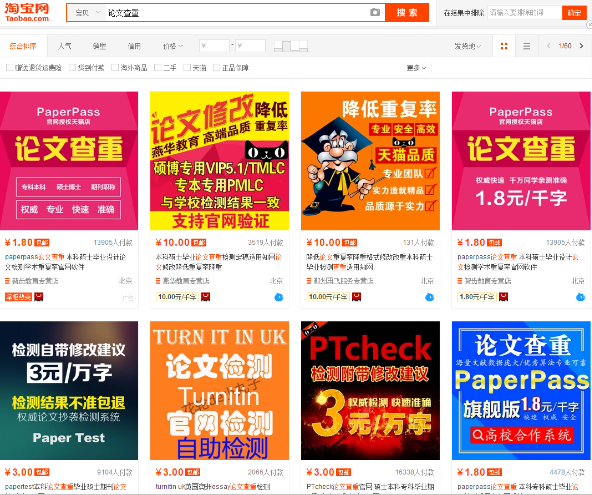Screen dimensions: 592x495
Task: Click the 广告 label on first card
Action: (128, 298)
